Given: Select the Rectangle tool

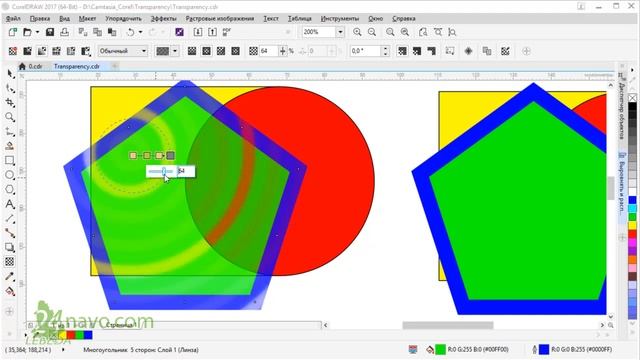Looking at the screenshot, I should pyautogui.click(x=10, y=160).
